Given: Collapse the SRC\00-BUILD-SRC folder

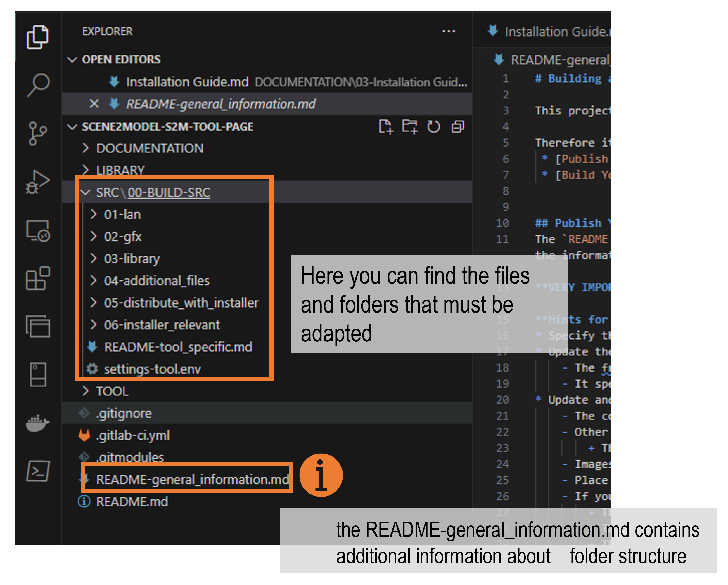Looking at the screenshot, I should point(85,192).
